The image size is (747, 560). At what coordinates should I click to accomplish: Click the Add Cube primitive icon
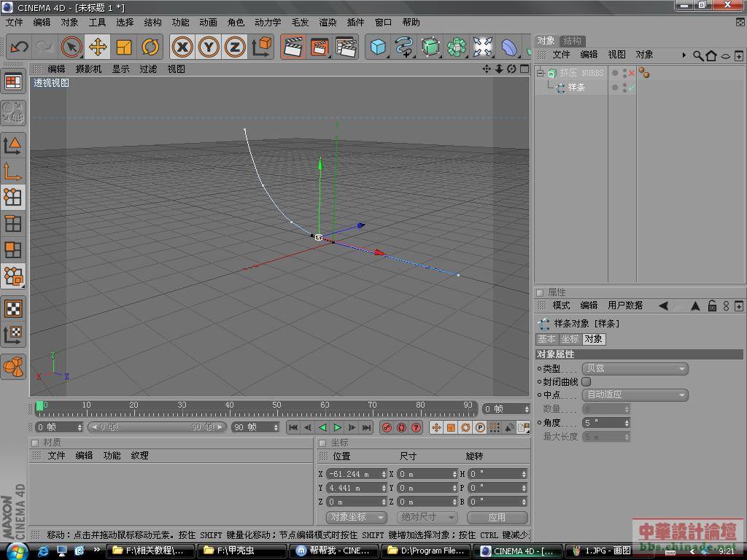378,47
